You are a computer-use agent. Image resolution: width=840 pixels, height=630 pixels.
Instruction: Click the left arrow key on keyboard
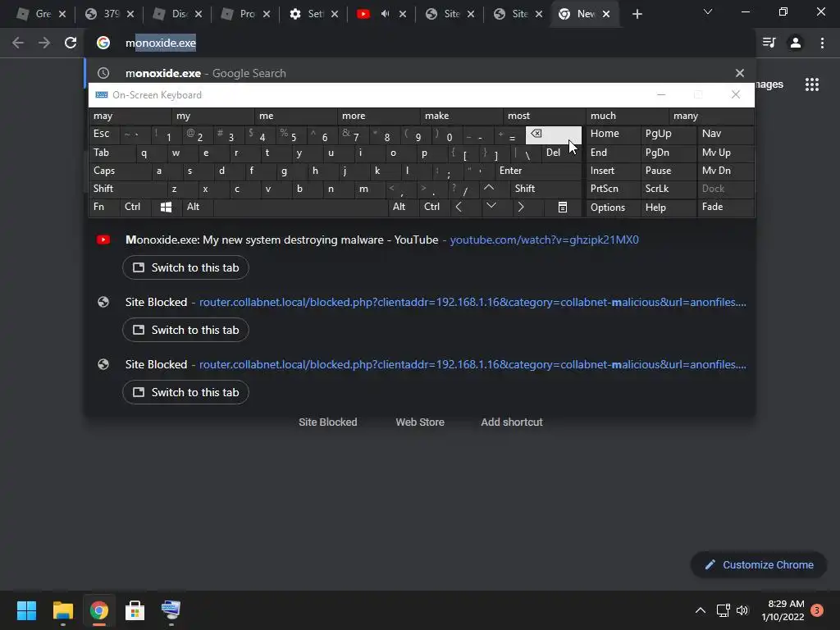[459, 207]
